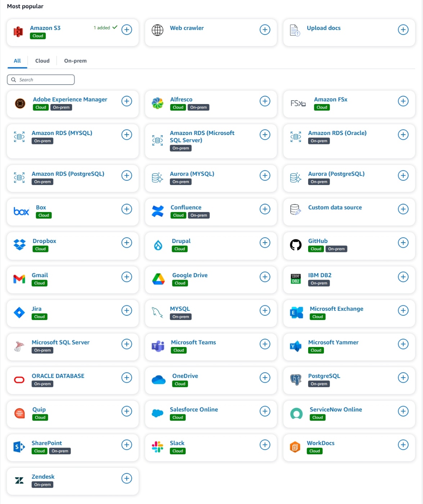The width and height of the screenshot is (423, 504).
Task: Click the Dropbox logo
Action: click(20, 245)
